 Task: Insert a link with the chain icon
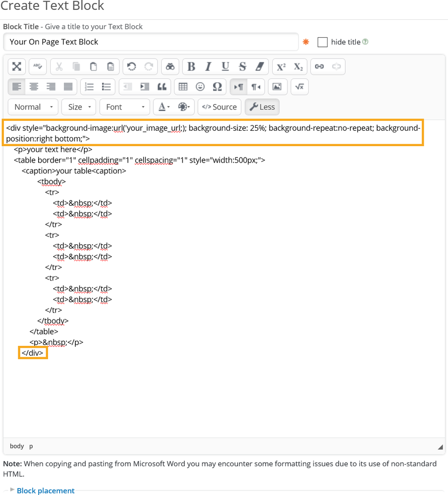319,66
